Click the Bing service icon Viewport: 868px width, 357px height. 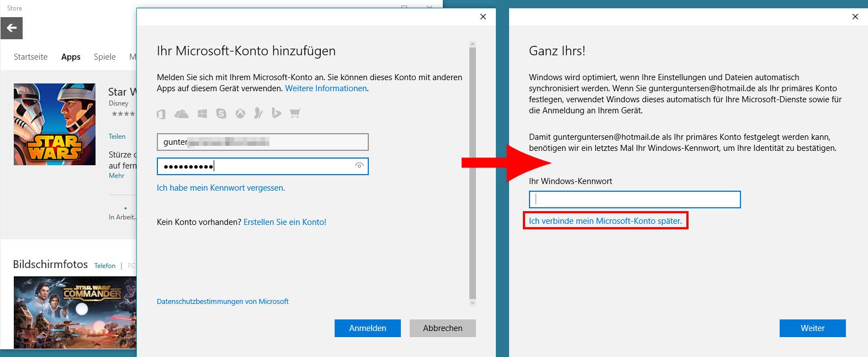(x=277, y=114)
